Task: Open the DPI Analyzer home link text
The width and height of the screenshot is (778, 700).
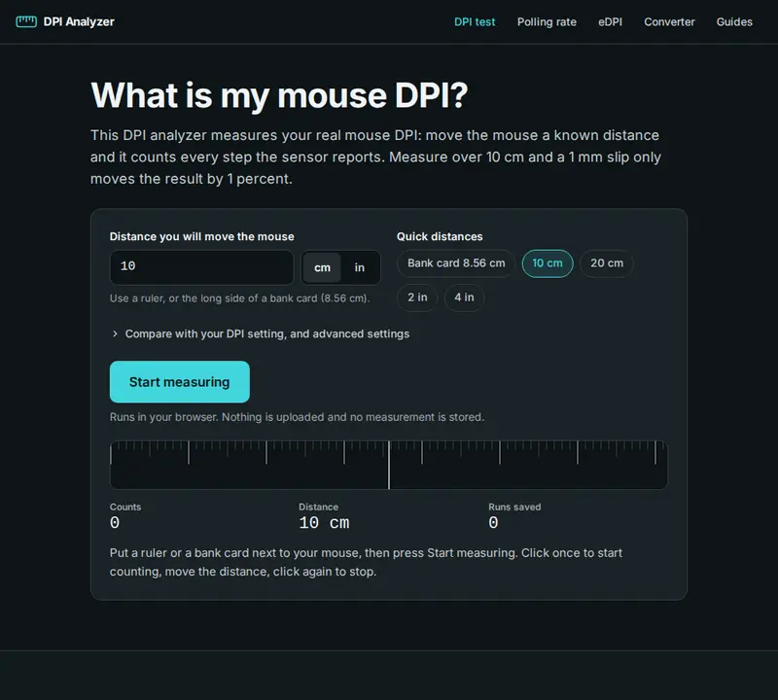Action: [x=79, y=21]
